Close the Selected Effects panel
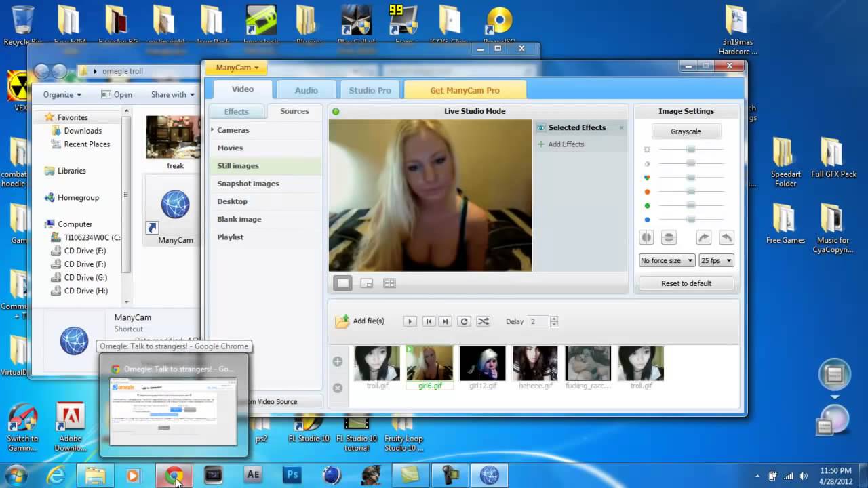 [621, 127]
